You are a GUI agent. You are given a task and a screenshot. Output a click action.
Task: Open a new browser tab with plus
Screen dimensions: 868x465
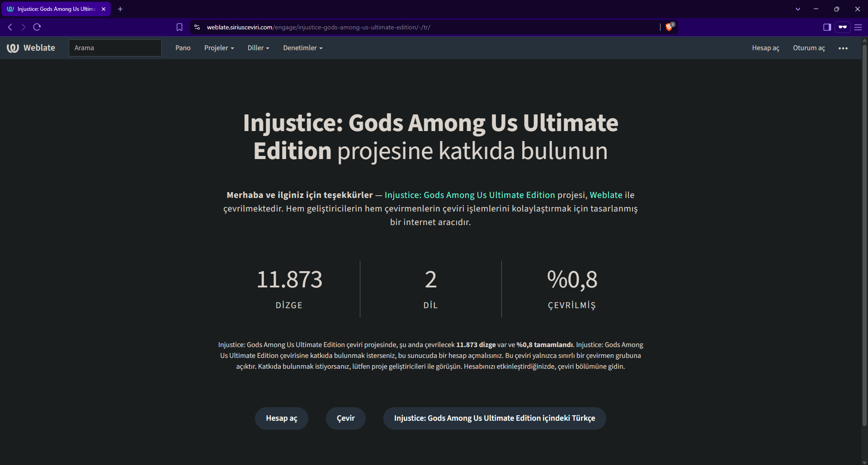point(120,9)
